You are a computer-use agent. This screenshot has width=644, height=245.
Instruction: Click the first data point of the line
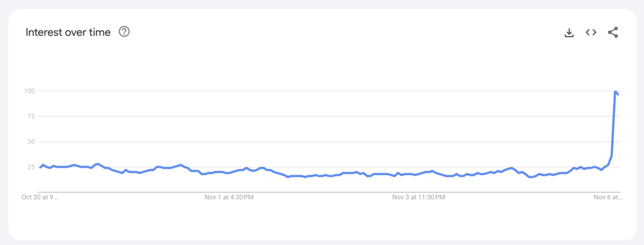(40, 168)
